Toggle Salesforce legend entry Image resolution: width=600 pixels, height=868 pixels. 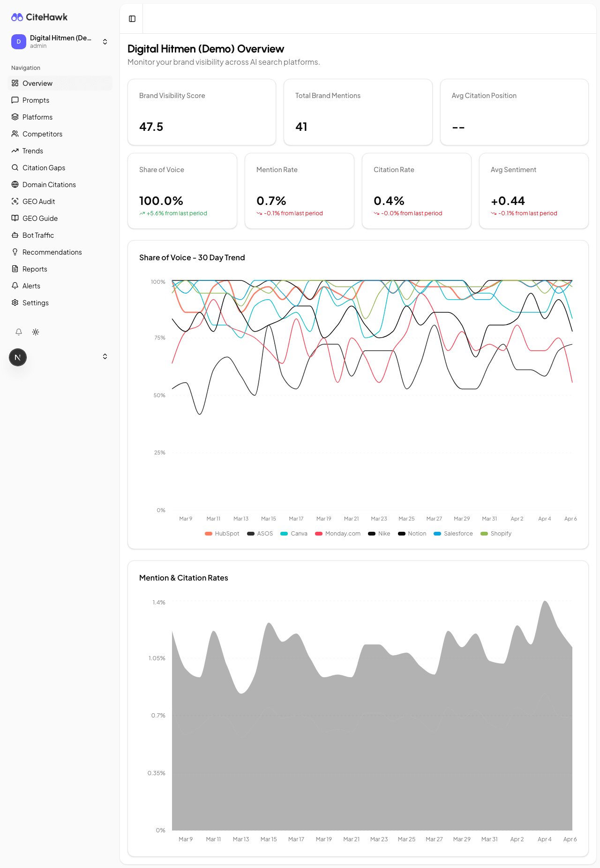[453, 534]
